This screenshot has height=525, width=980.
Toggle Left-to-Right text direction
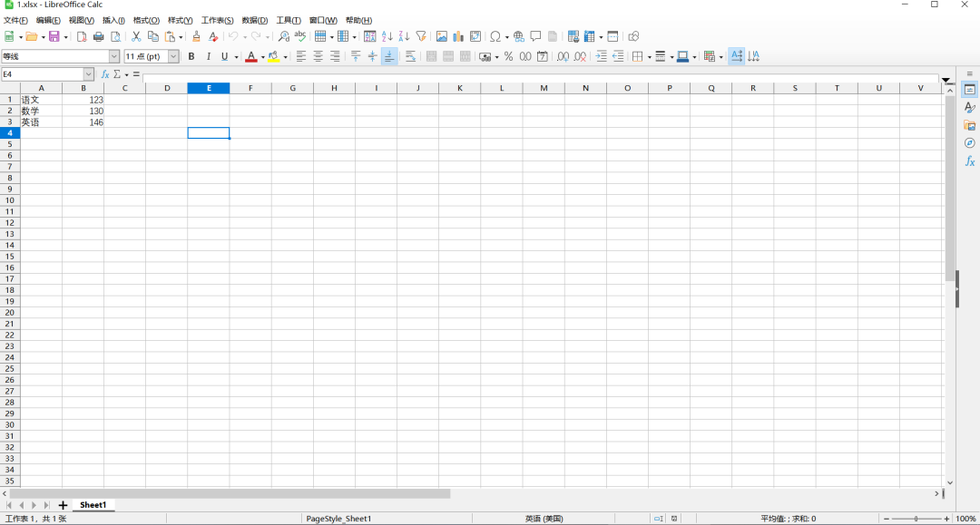(736, 57)
